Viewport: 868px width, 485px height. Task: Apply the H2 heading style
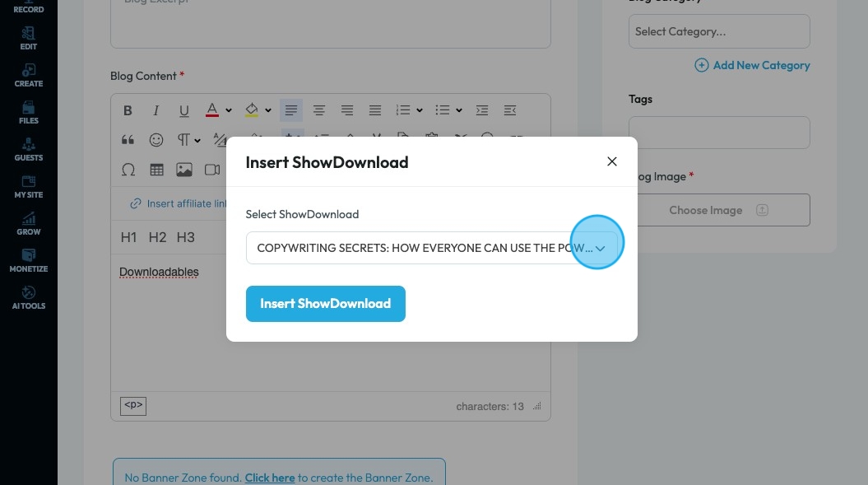pos(157,237)
